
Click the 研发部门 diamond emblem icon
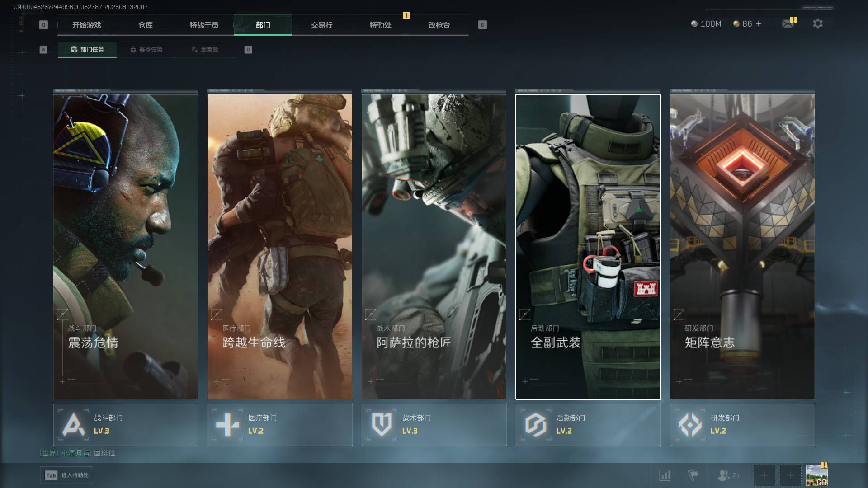(690, 425)
